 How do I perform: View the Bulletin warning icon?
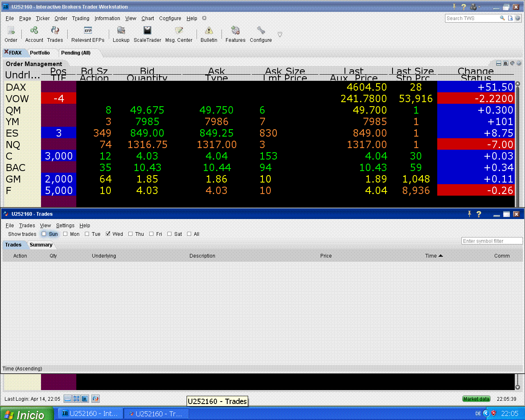click(x=209, y=34)
